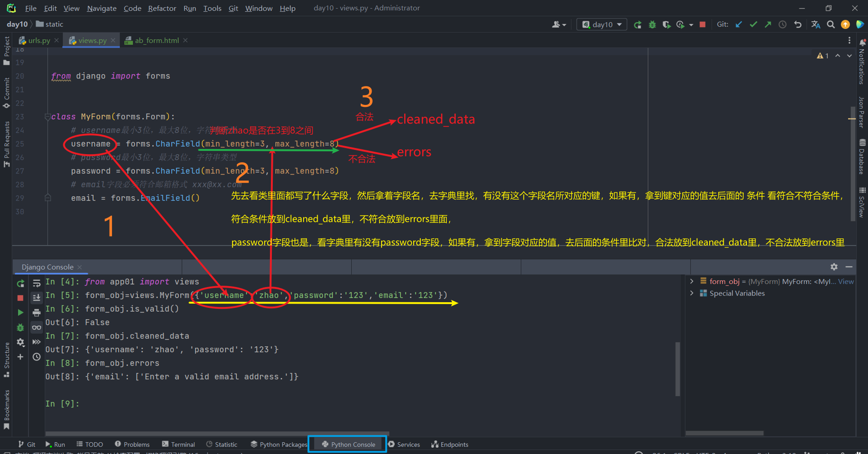Viewport: 868px width, 454px height.
Task: Expand the form_obj variable node
Action: (x=692, y=281)
